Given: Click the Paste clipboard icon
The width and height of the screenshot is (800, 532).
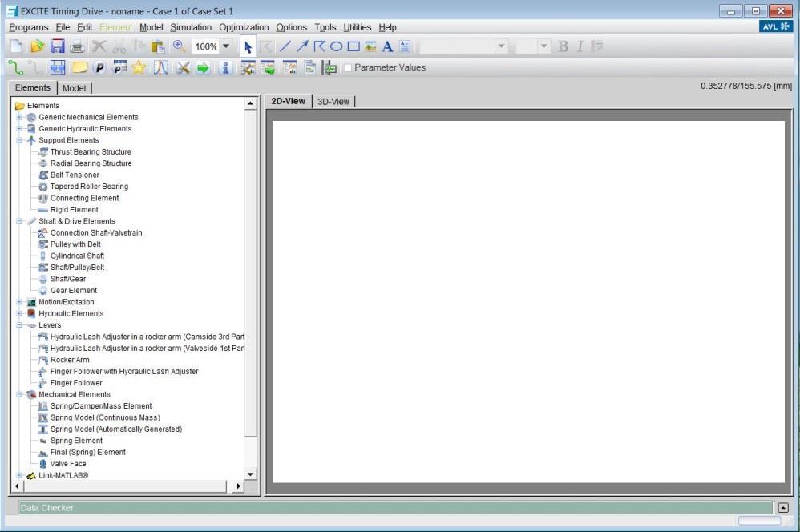Looking at the screenshot, I should (158, 47).
